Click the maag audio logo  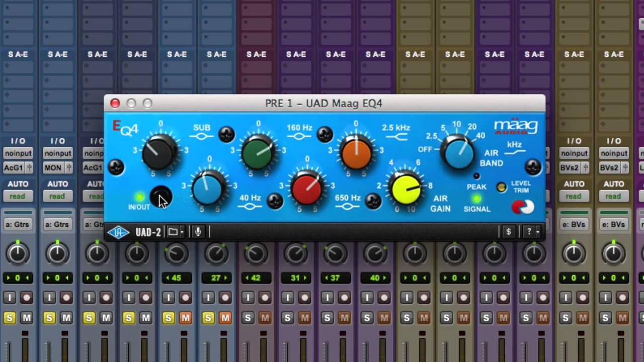[516, 126]
